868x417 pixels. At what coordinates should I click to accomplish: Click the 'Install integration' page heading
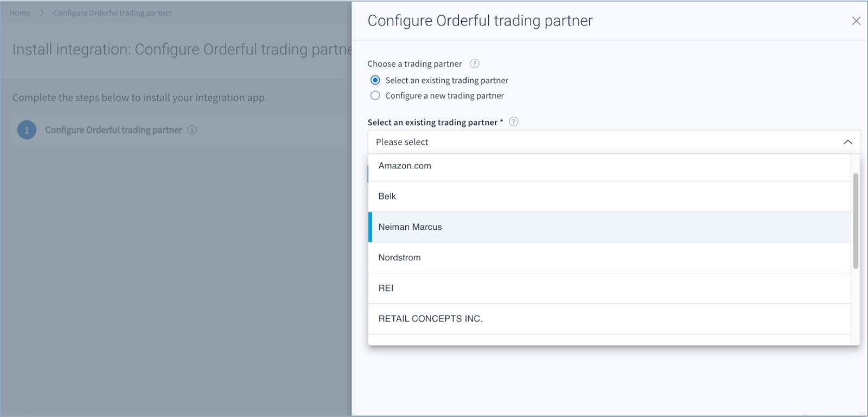pos(182,49)
